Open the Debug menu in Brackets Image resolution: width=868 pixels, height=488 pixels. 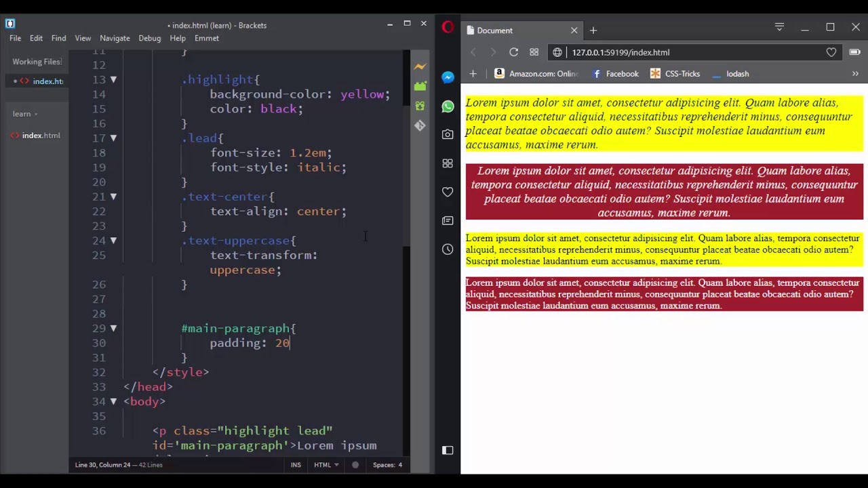(x=149, y=38)
